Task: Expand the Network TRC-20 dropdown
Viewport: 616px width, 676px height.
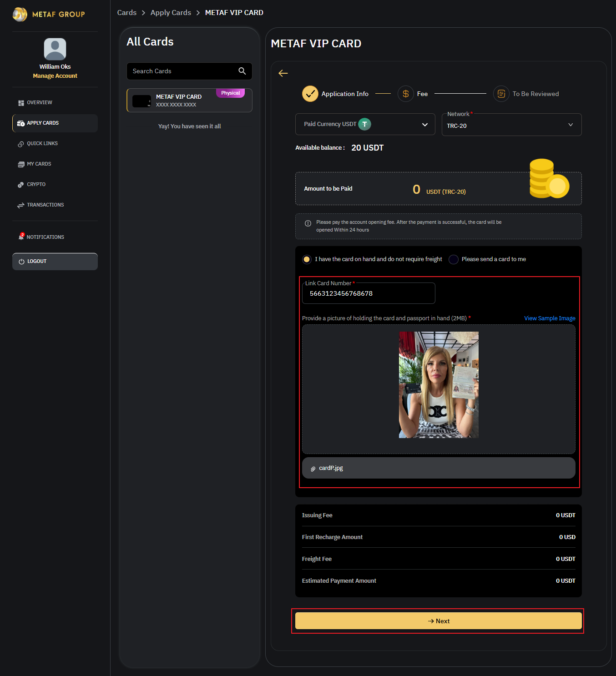Action: 511,125
